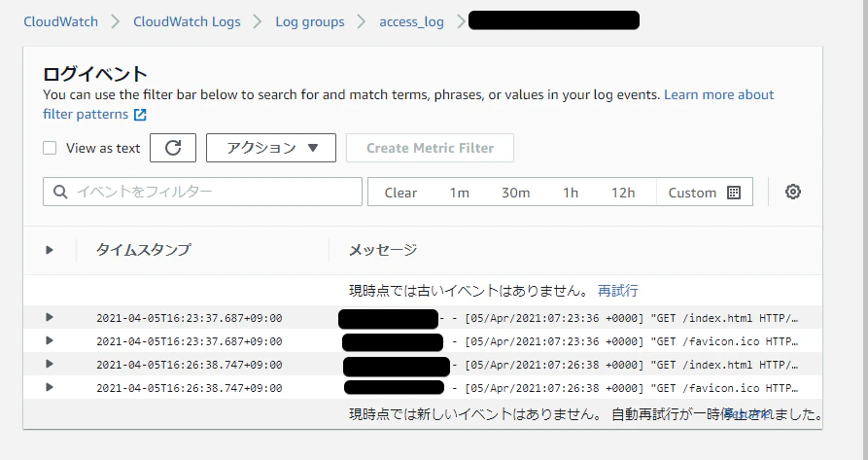868x460 pixels.
Task: Expand the first 16:23:37.687 index.html log row
Action: (x=50, y=317)
